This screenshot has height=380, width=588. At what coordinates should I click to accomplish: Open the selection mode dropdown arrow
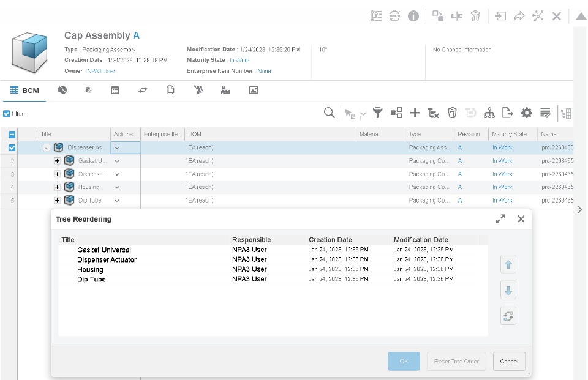click(x=363, y=114)
